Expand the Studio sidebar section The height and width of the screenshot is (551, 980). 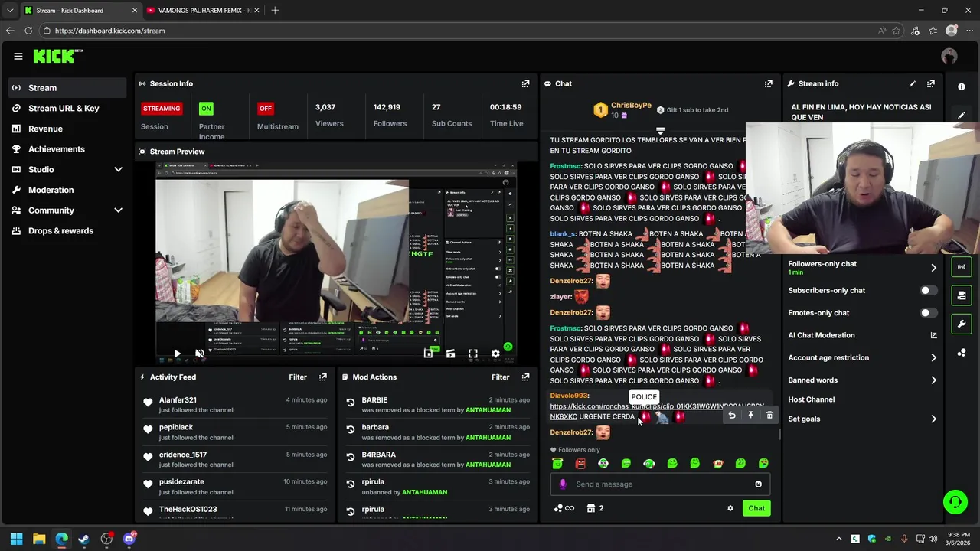click(118, 169)
